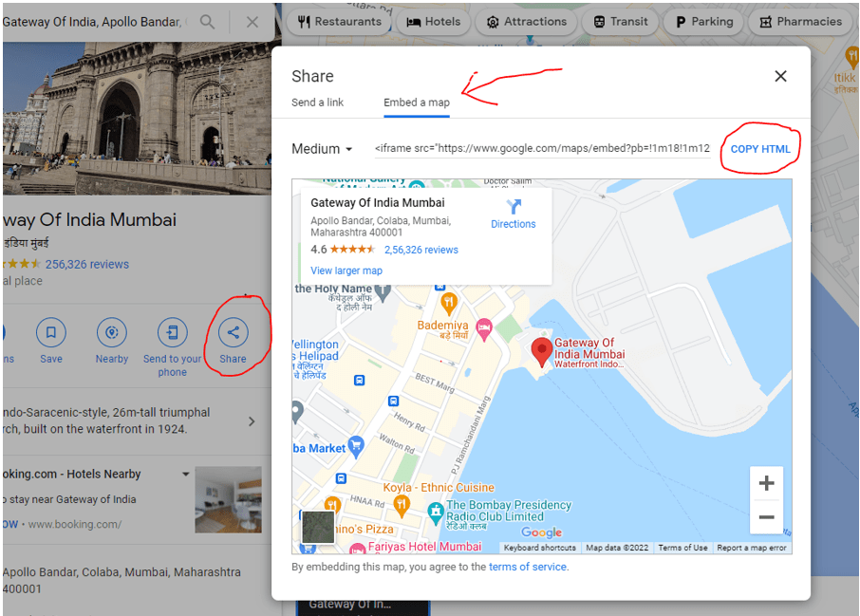
Task: Click the iframe embed code field
Action: coord(541,148)
